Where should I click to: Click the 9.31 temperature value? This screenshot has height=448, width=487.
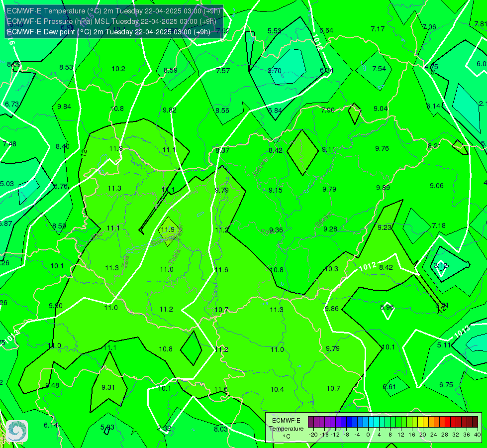(x=108, y=387)
